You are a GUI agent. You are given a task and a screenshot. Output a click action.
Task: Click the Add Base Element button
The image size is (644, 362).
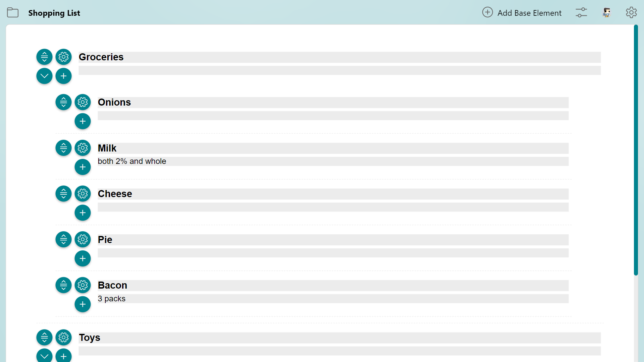(522, 13)
